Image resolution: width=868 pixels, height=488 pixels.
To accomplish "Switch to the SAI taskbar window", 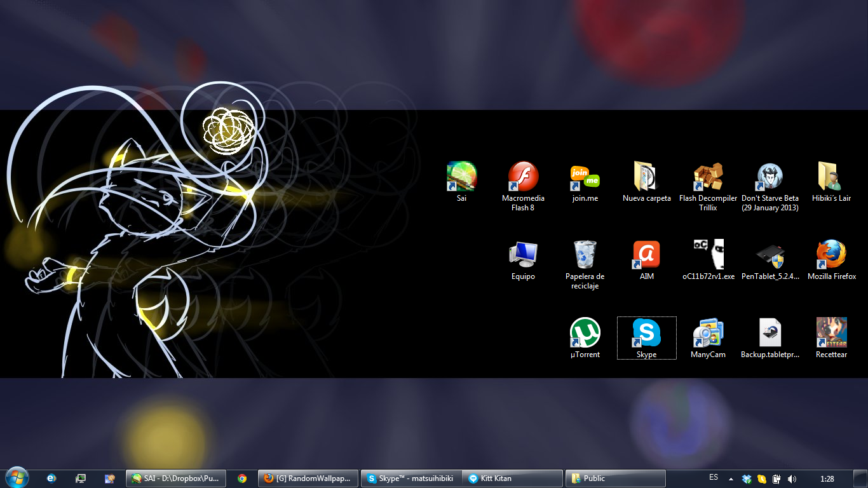I will [x=176, y=478].
